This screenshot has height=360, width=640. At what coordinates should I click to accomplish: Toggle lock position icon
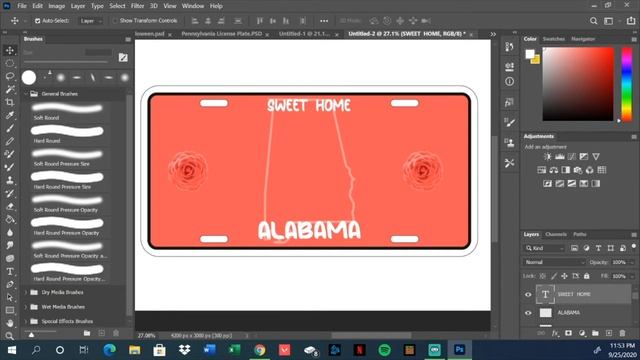[x=564, y=276]
